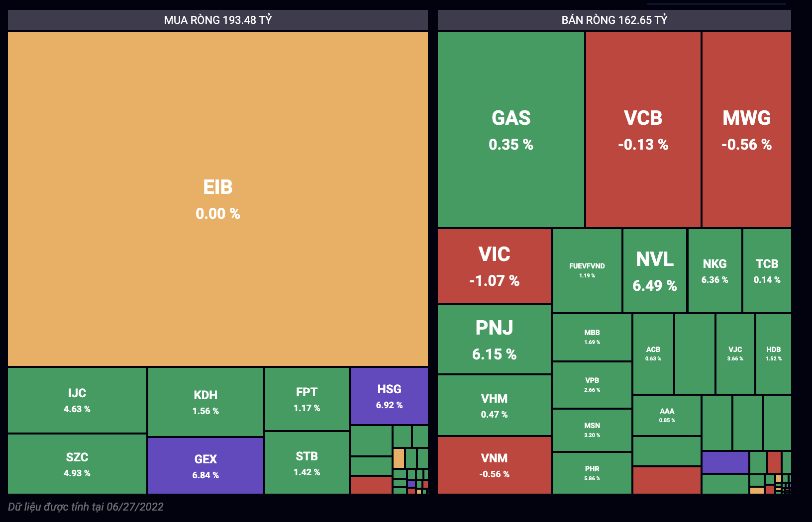Click the PNJ 6.15 % tile
This screenshot has height=522, width=812.
(x=494, y=340)
